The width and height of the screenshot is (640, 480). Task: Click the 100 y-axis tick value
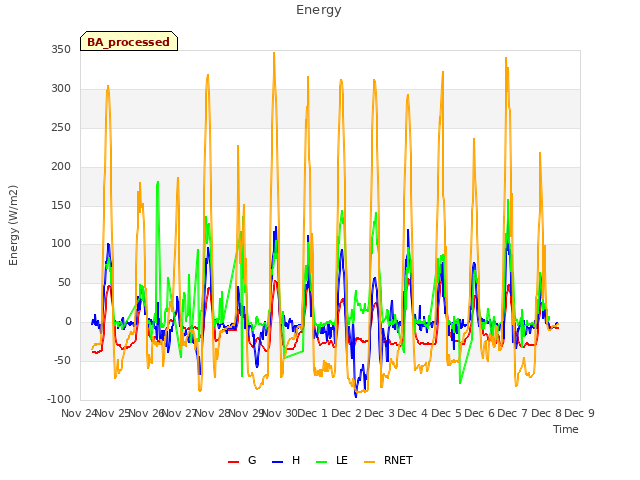[x=61, y=244]
